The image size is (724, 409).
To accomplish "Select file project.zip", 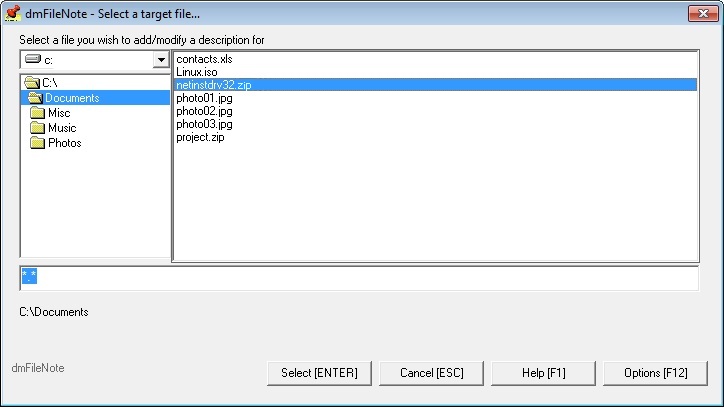I will (x=200, y=137).
